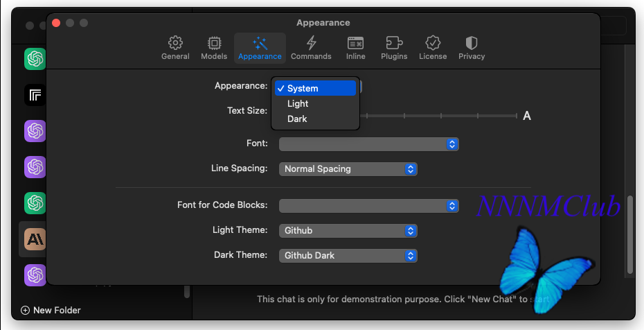Click the right-side vertical scrollbar
The height and width of the screenshot is (330, 644).
[630, 234]
